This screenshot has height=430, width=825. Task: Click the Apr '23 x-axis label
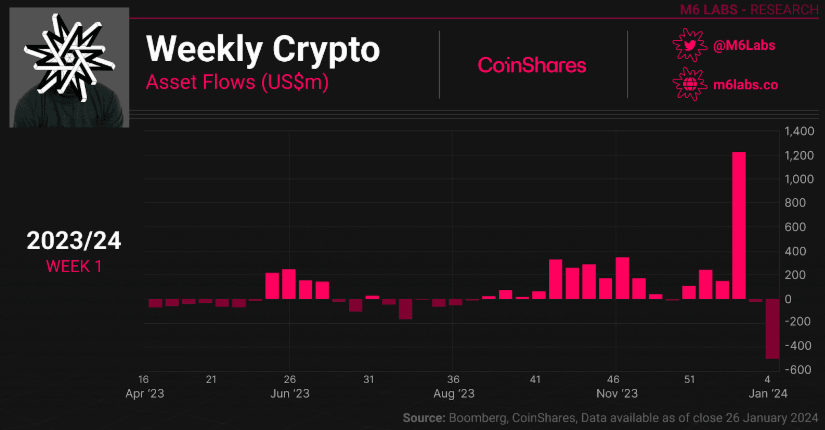[x=144, y=393]
